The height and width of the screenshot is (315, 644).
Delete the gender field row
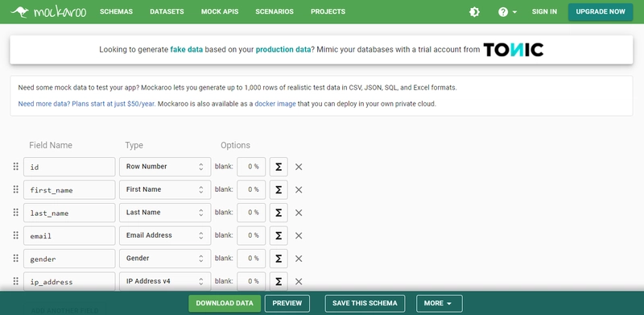point(299,259)
